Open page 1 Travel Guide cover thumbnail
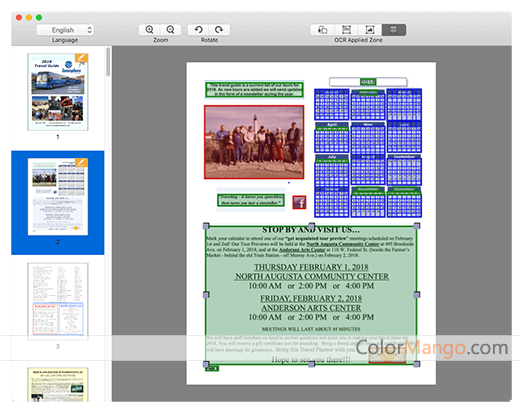The image size is (520, 412). (x=58, y=92)
